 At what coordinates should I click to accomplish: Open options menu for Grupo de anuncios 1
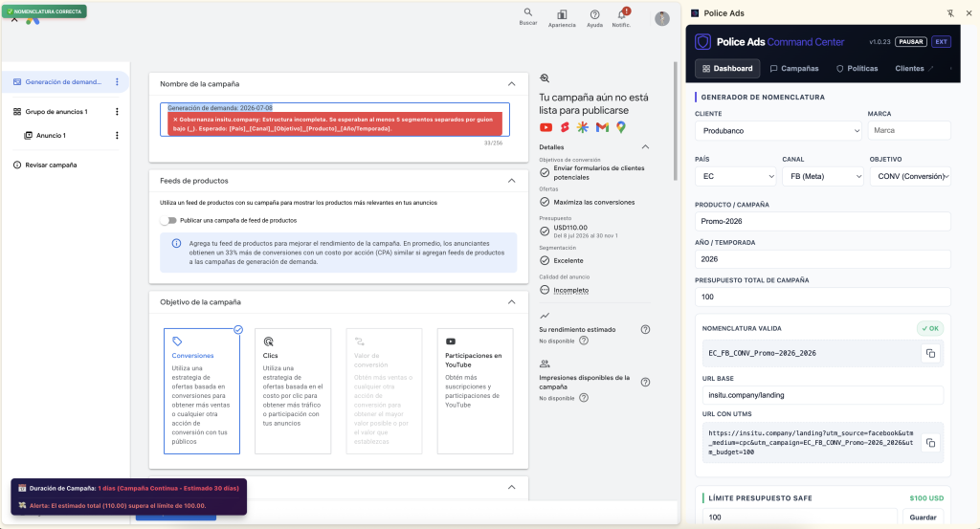[117, 112]
